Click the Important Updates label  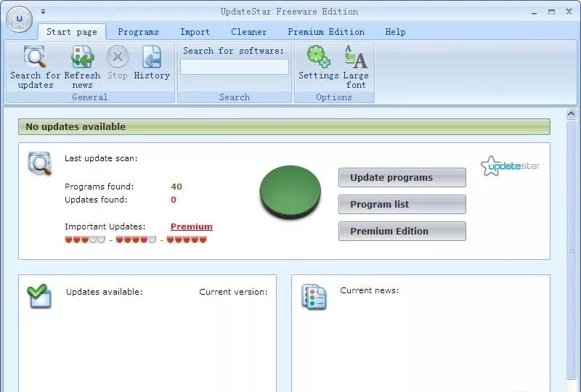(x=105, y=226)
